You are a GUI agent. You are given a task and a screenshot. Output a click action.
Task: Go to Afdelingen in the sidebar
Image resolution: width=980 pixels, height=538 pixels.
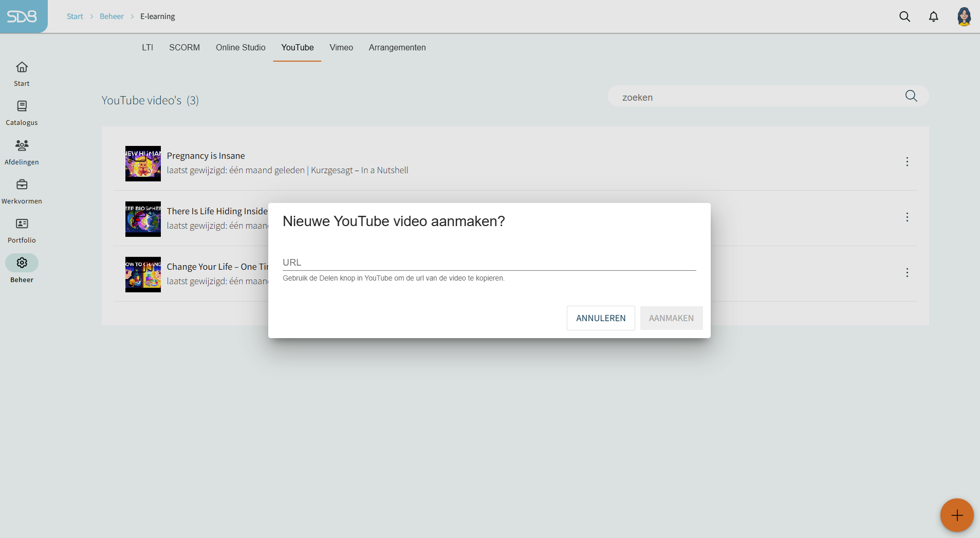click(x=22, y=145)
